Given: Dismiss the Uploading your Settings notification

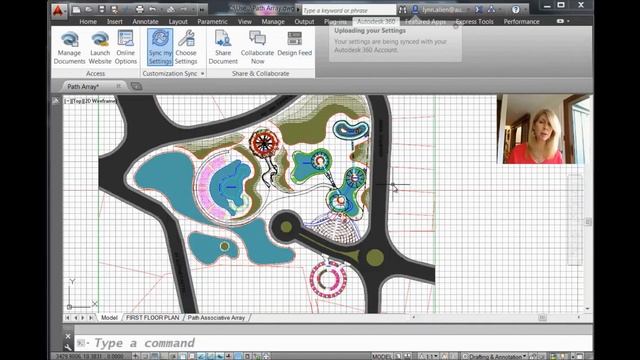Looking at the screenshot, I should pyautogui.click(x=456, y=27).
